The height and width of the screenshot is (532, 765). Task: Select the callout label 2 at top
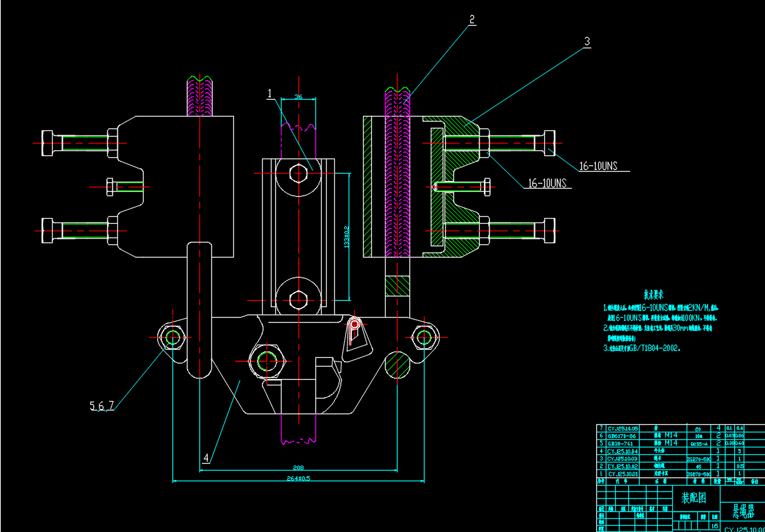pos(472,19)
